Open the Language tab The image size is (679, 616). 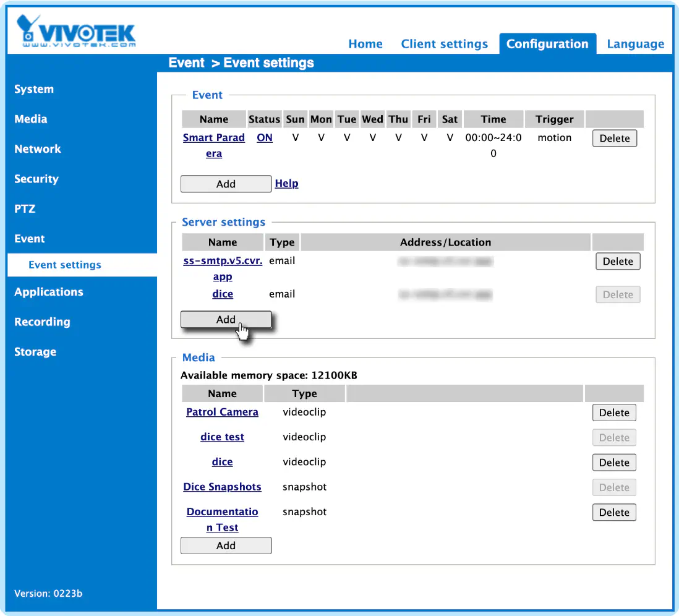(x=635, y=44)
